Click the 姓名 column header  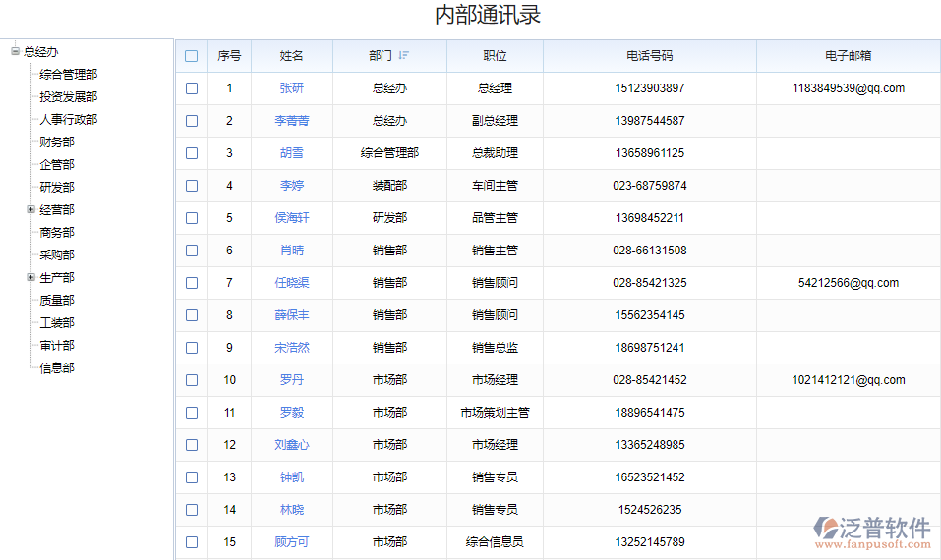(291, 56)
